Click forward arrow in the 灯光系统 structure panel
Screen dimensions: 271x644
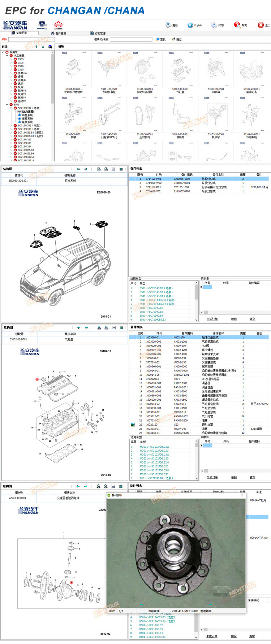(86, 169)
